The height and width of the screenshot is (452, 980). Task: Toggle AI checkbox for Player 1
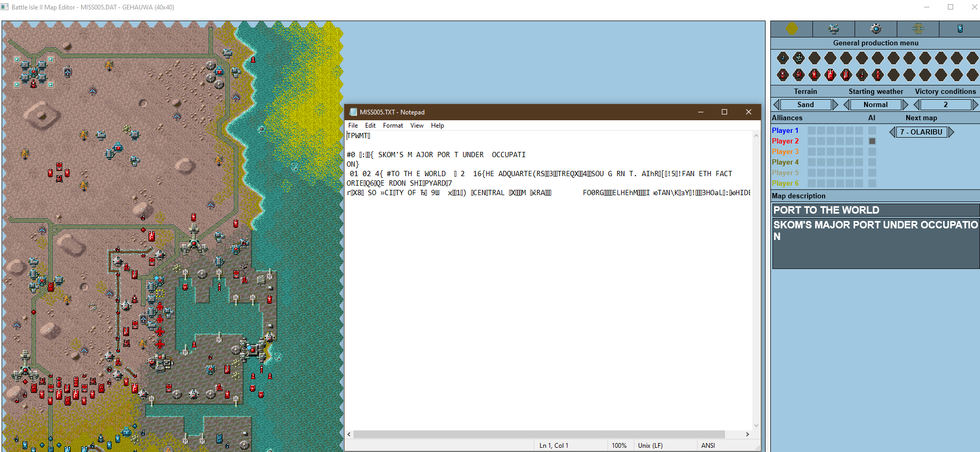click(x=872, y=130)
